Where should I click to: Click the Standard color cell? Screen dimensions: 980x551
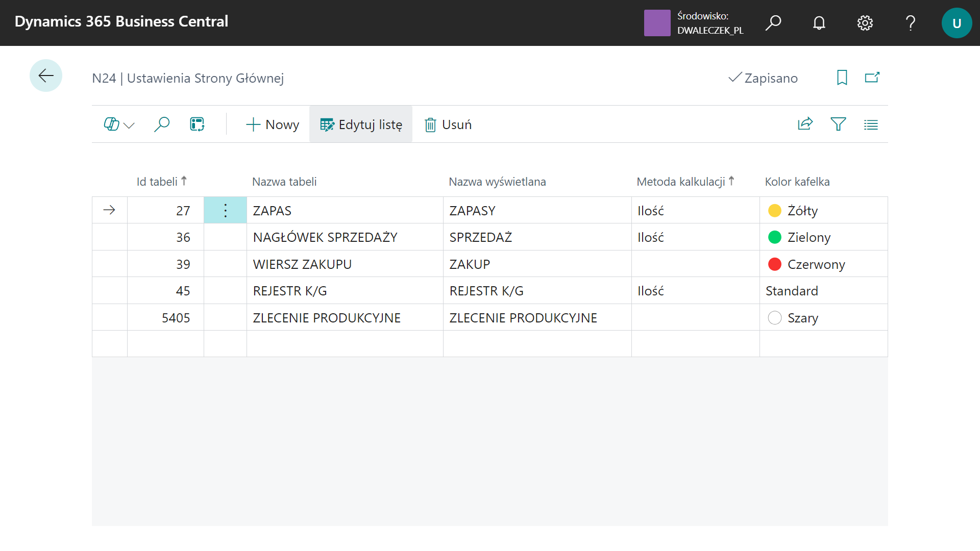pyautogui.click(x=823, y=290)
